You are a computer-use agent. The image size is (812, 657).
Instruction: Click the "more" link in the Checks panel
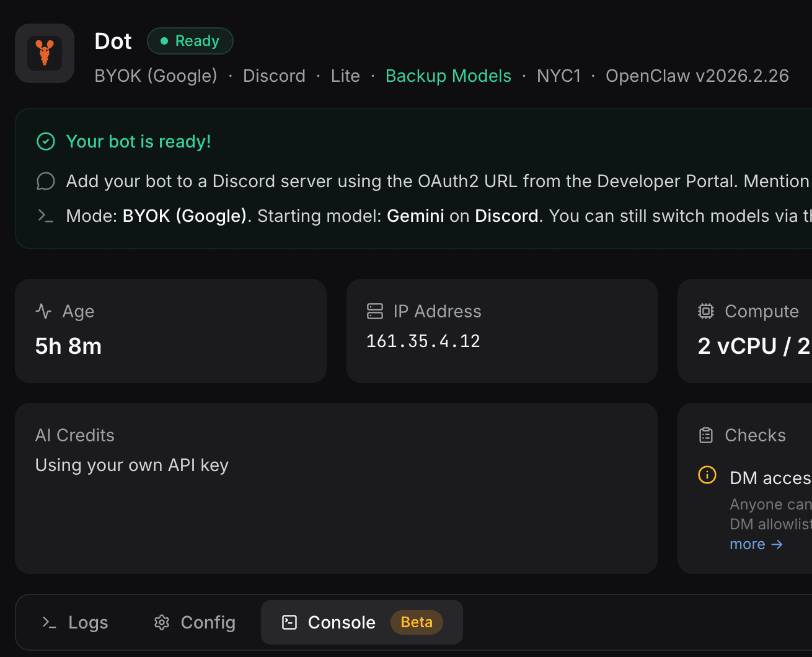click(747, 544)
